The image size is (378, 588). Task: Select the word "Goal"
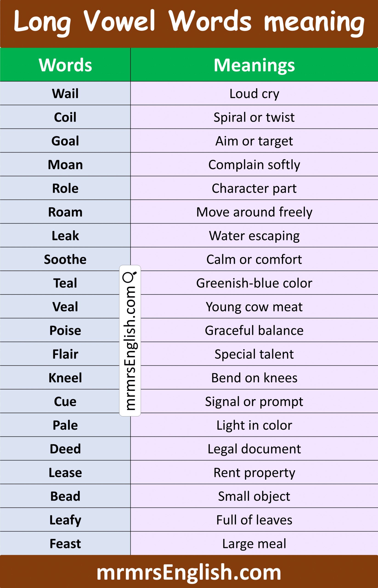65,141
